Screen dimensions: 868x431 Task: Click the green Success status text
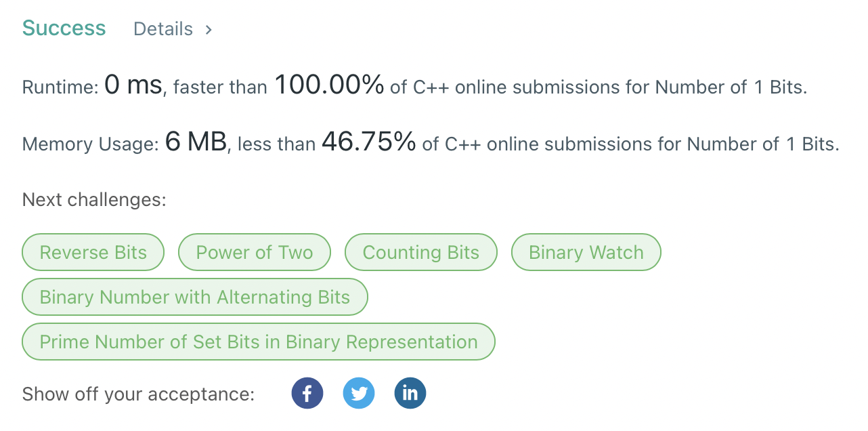[x=64, y=28]
